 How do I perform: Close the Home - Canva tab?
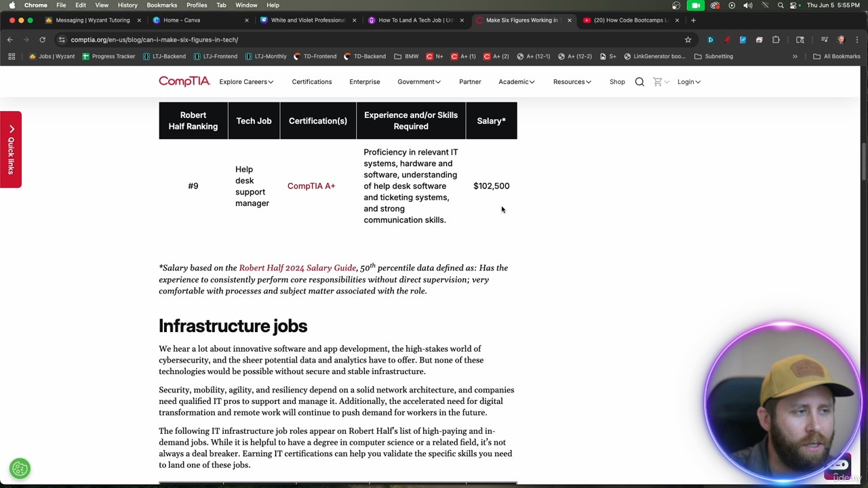click(x=246, y=20)
